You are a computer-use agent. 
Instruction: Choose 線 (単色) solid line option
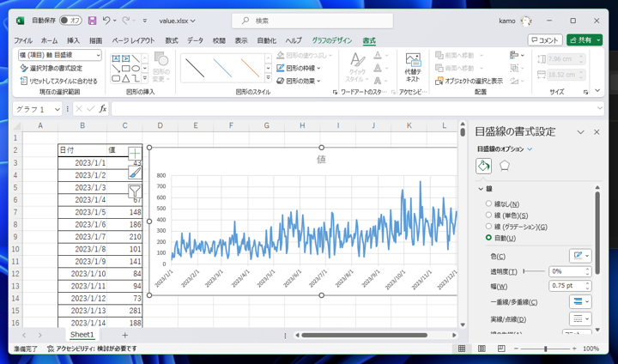tap(489, 215)
